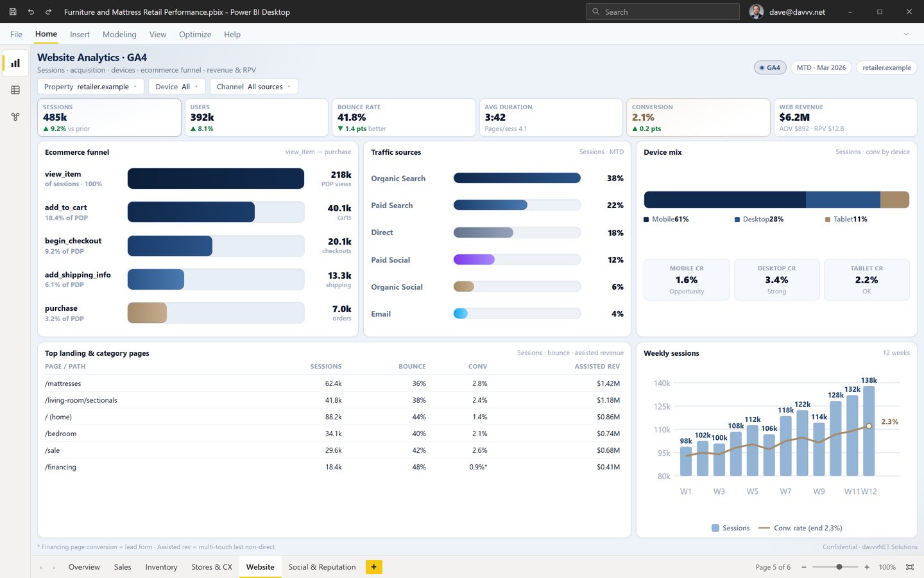The image size is (924, 578).
Task: Select the Conversion KPI card
Action: click(x=698, y=118)
